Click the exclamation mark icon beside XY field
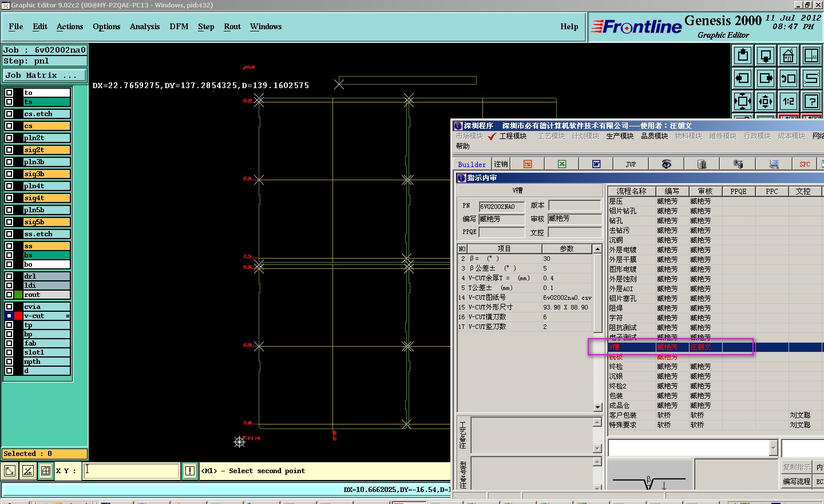 click(190, 471)
